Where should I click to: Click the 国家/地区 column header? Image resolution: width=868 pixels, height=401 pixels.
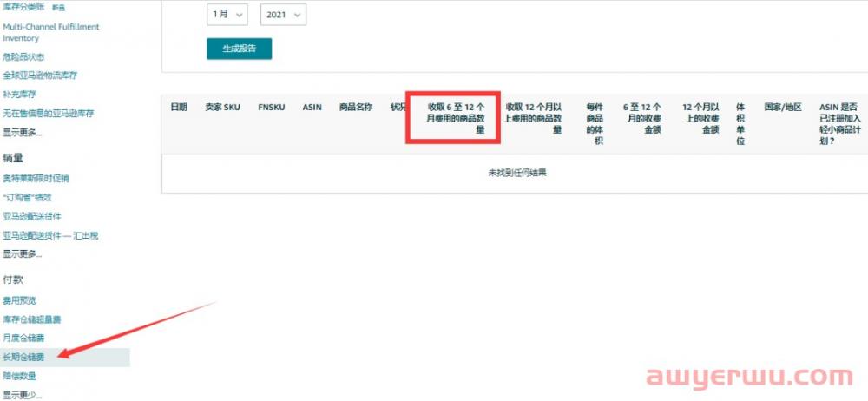[783, 108]
